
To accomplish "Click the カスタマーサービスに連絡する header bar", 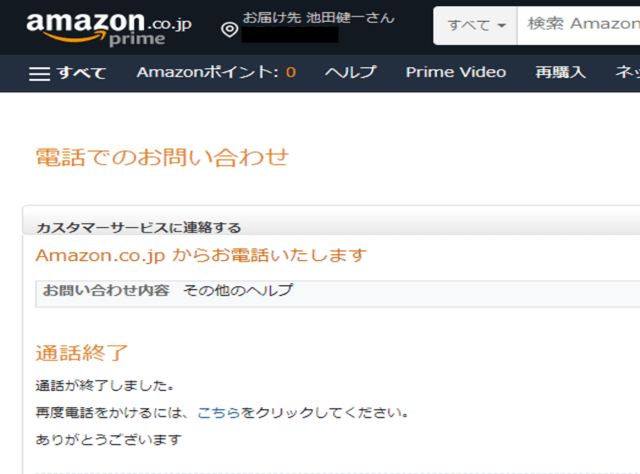I will 138,227.
